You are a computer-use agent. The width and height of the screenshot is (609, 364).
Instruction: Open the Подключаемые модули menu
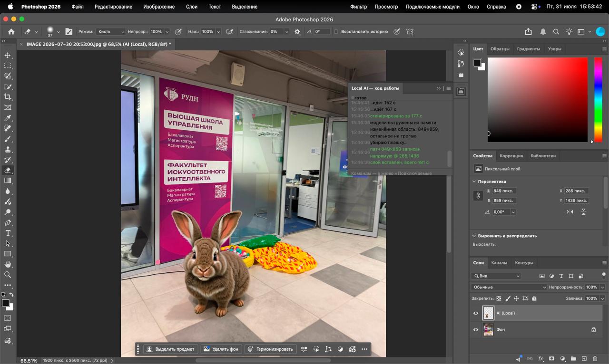point(432,7)
